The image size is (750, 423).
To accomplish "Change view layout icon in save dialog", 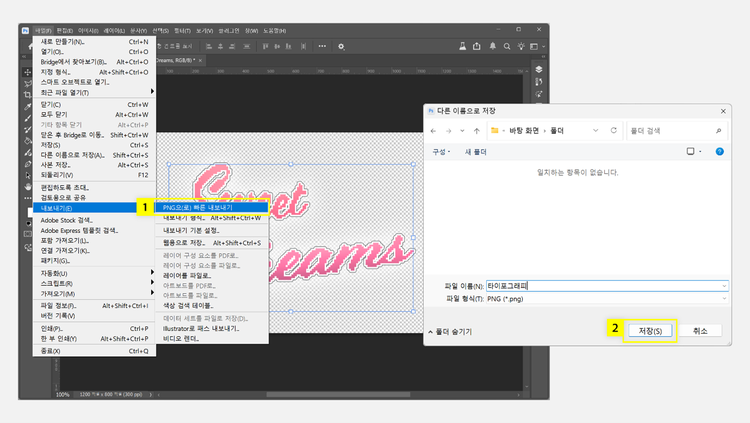I will (691, 151).
